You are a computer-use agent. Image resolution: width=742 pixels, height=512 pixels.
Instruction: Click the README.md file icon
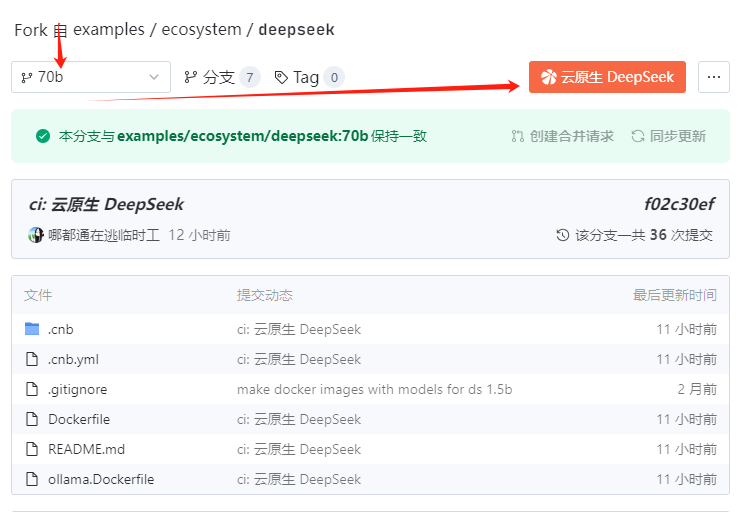pyautogui.click(x=32, y=449)
